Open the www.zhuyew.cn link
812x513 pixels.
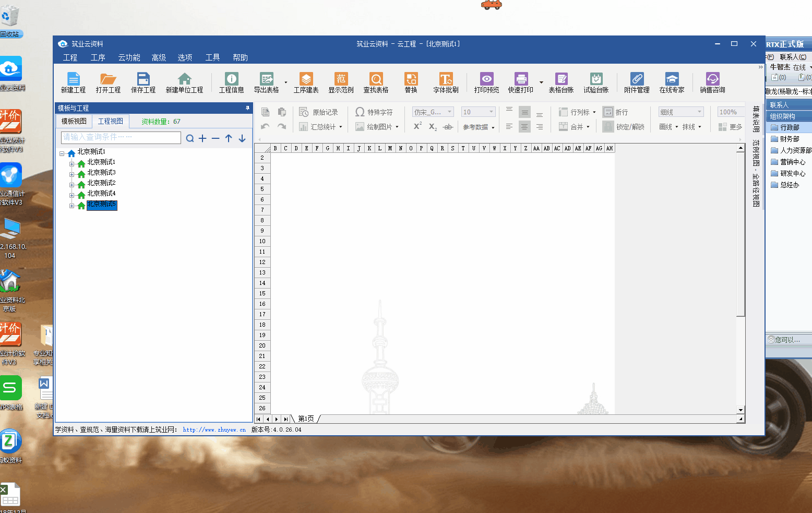(214, 430)
